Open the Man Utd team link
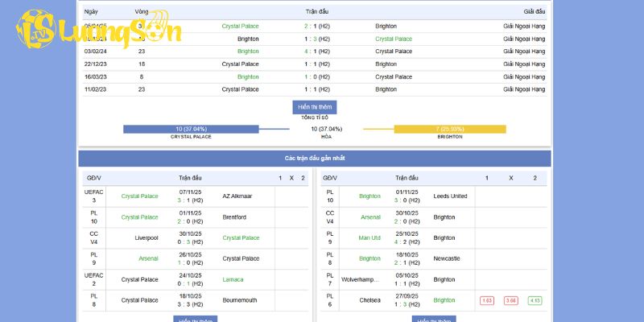The width and height of the screenshot is (644, 322). pyautogui.click(x=369, y=237)
